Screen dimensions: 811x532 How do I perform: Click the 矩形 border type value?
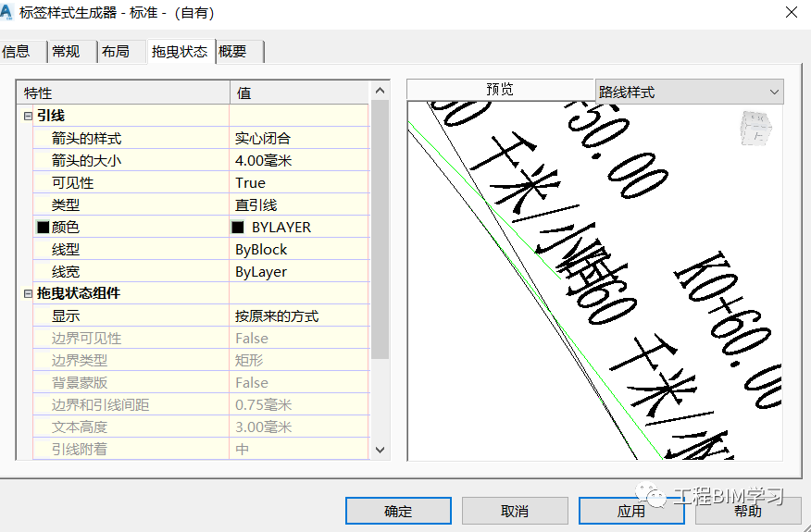[x=249, y=360]
